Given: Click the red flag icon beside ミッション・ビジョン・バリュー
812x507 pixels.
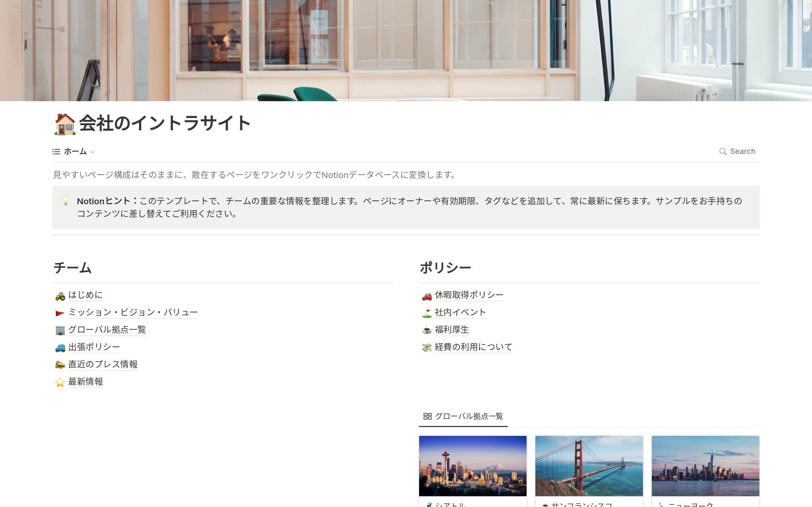Looking at the screenshot, I should [60, 312].
